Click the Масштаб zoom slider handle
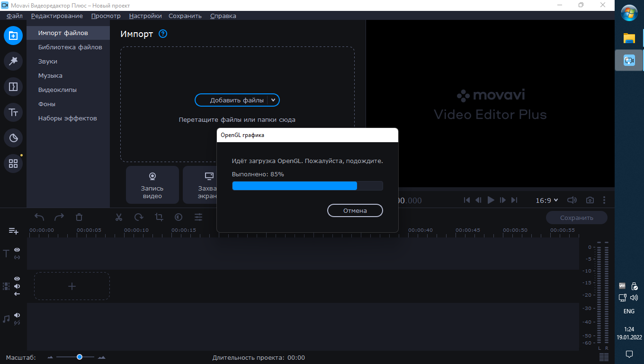Viewport: 644px width, 364px height. [80, 357]
